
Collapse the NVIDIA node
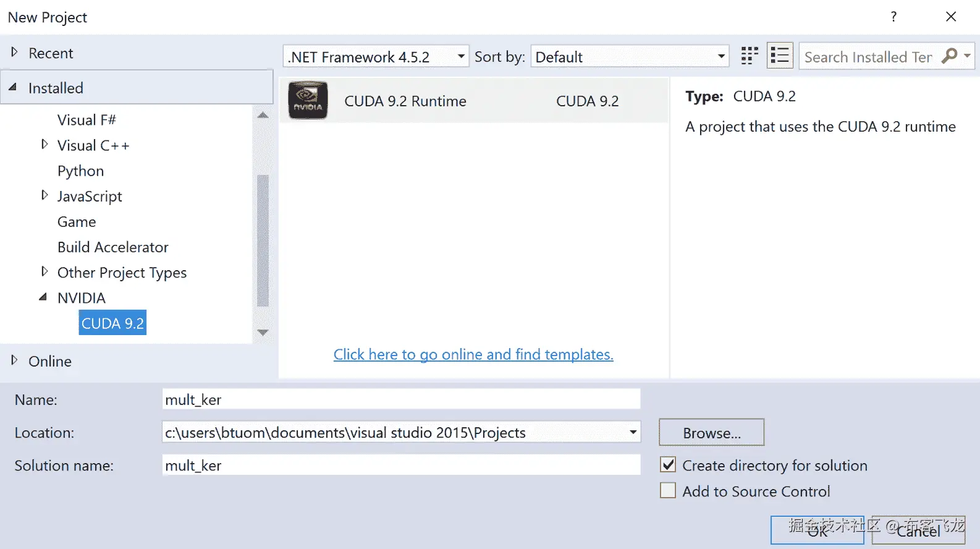click(x=43, y=297)
